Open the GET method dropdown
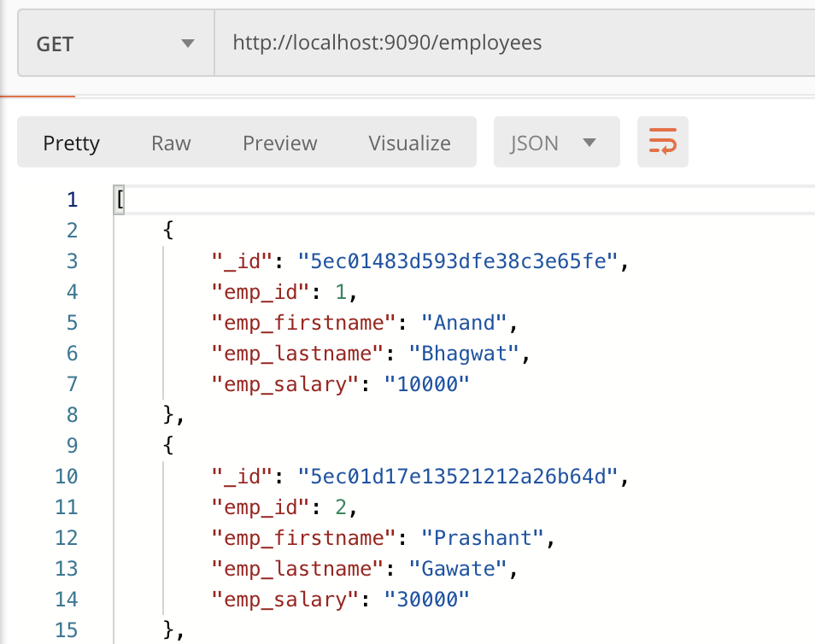815x644 pixels. pos(116,44)
